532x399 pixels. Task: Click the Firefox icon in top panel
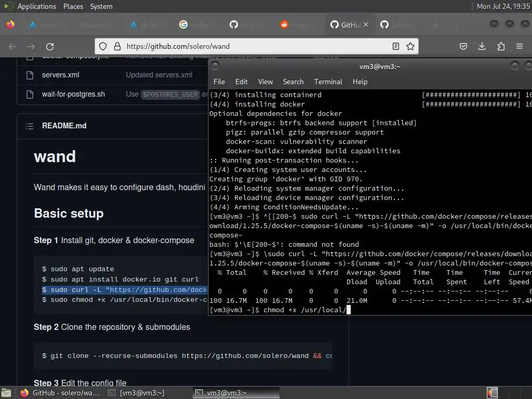10,24
